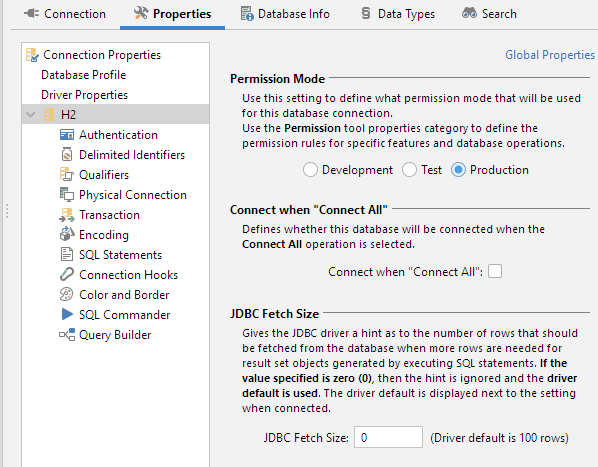The width and height of the screenshot is (598, 467).
Task: Select the Physical Connection icon
Action: pos(67,195)
